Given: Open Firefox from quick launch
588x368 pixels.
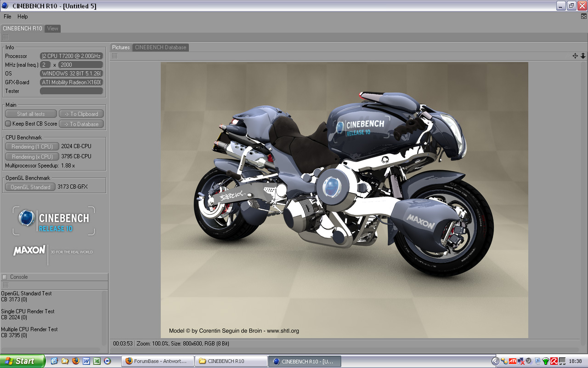Looking at the screenshot, I should click(76, 361).
